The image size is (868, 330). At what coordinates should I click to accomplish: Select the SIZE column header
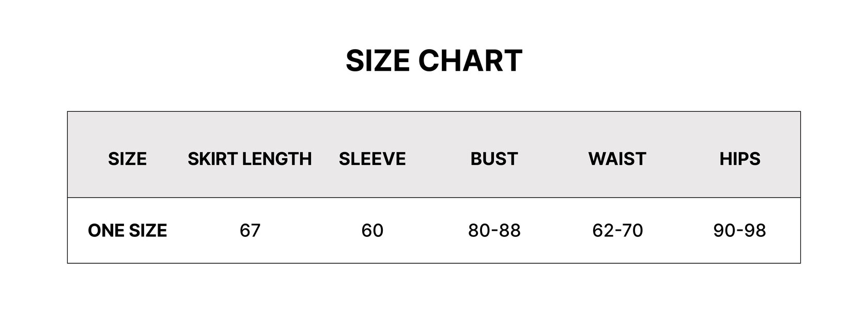click(x=127, y=159)
